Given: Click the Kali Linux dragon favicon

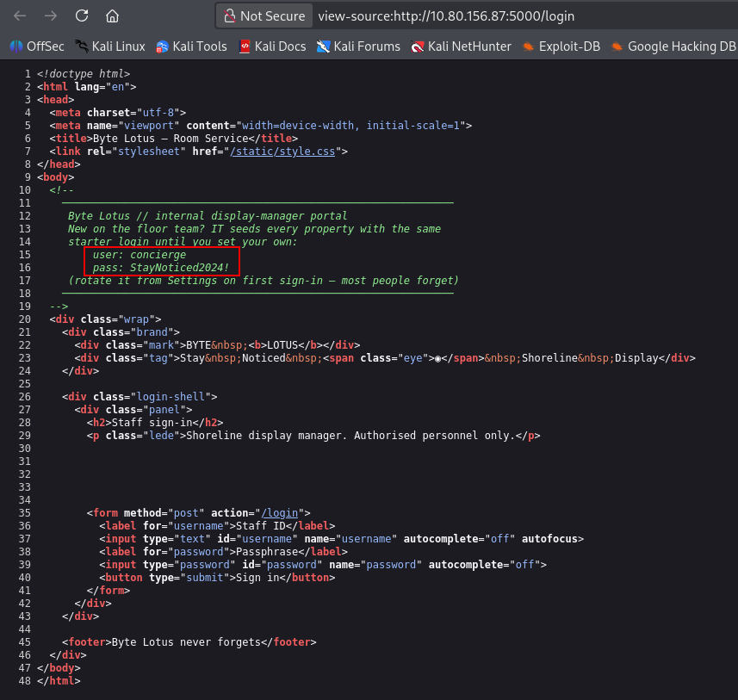Looking at the screenshot, I should point(82,46).
